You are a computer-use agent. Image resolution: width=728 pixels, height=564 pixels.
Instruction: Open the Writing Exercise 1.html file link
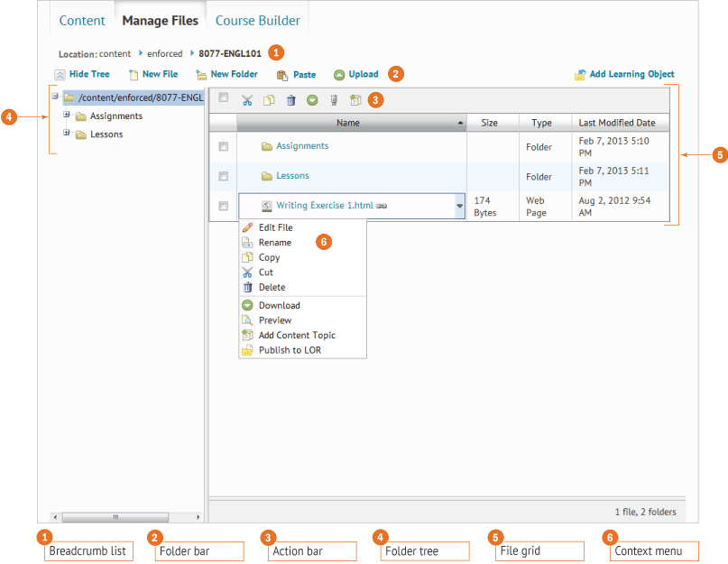coord(325,206)
